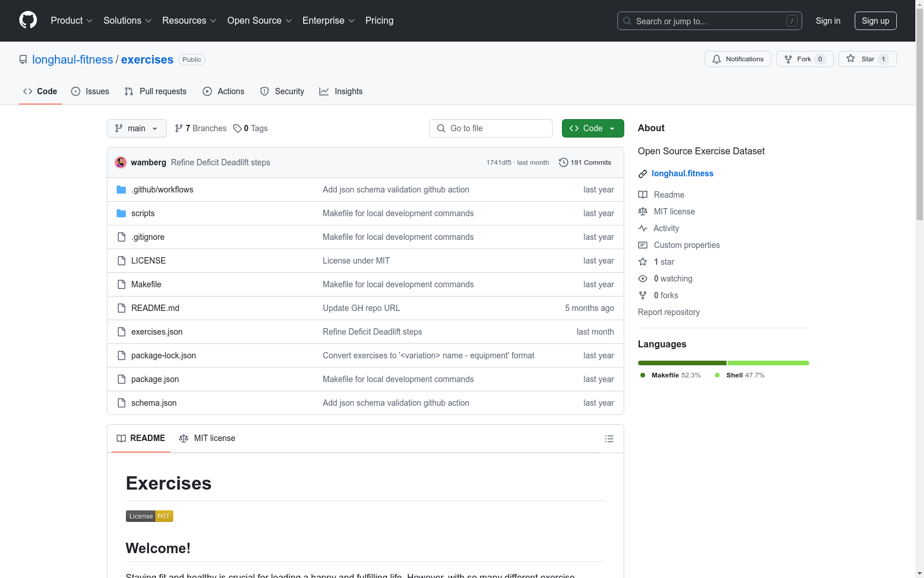Click the commits history clock icon
Image resolution: width=924 pixels, height=578 pixels.
click(564, 162)
